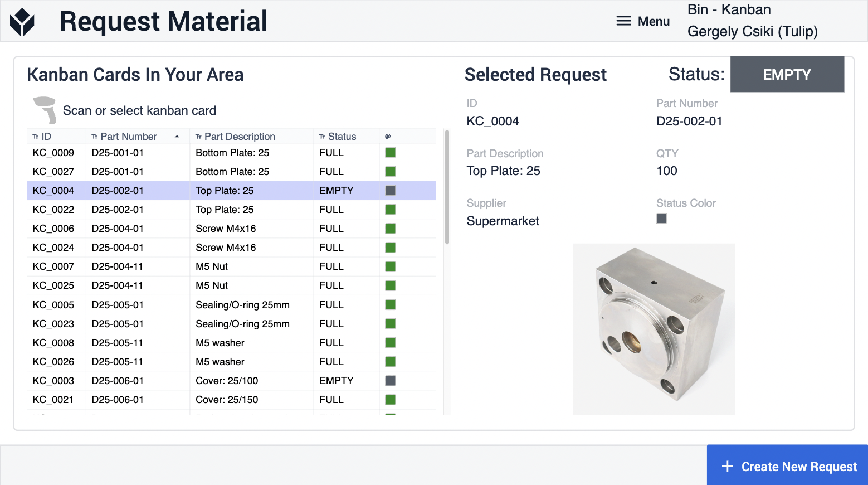Click the Cover: 25/100 description cell
This screenshot has height=485, width=868.
[251, 381]
